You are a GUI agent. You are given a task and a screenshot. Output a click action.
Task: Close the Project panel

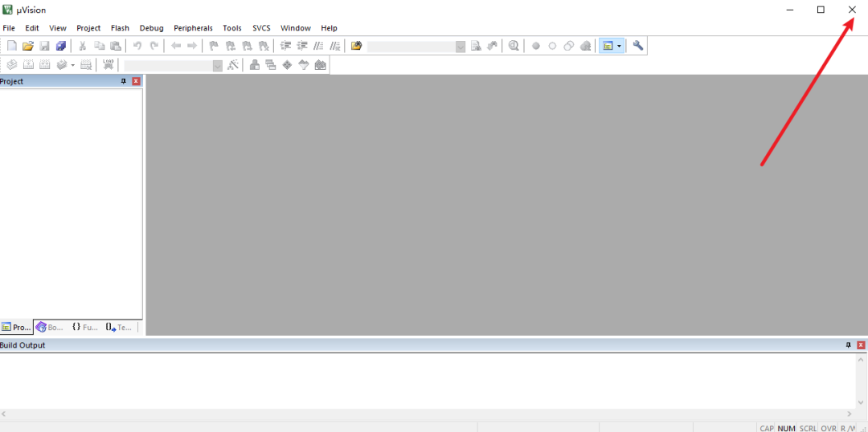[x=136, y=81]
